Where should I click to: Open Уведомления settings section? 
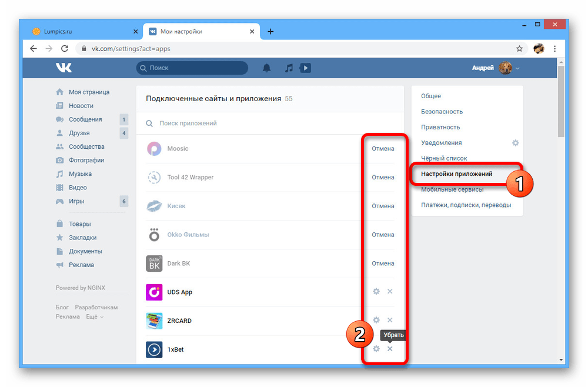tap(442, 142)
